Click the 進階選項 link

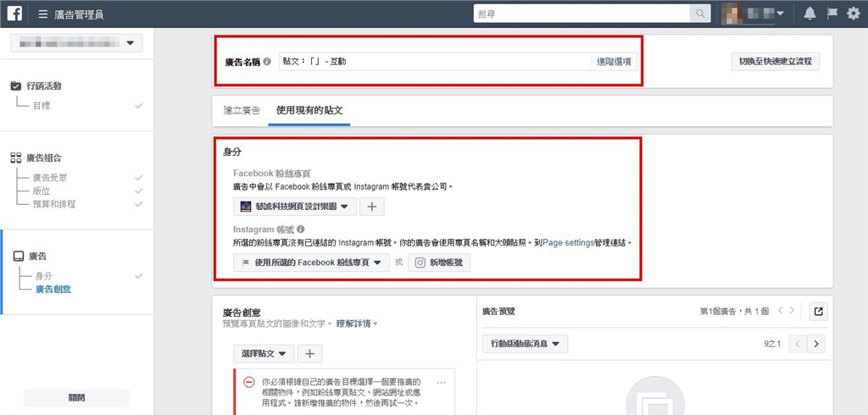(x=614, y=62)
